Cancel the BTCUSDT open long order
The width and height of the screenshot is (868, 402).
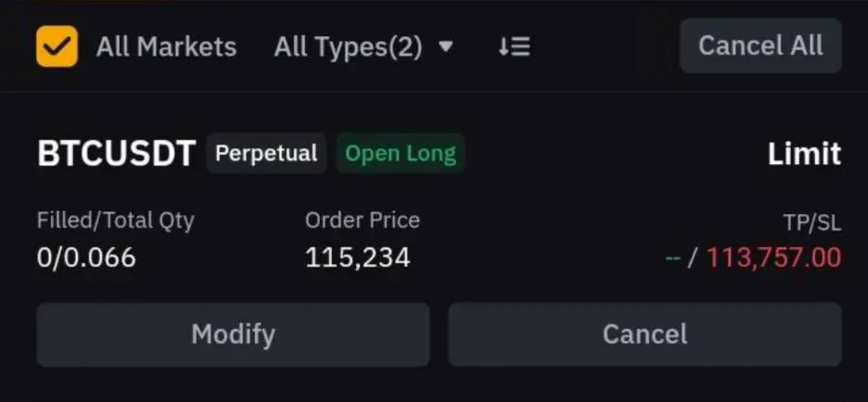point(645,334)
